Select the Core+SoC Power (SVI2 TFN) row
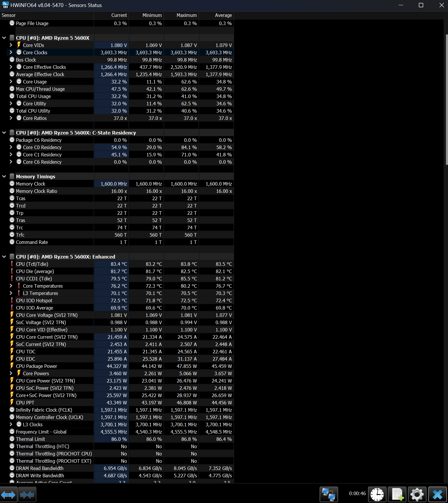This screenshot has width=448, height=503. [117, 395]
